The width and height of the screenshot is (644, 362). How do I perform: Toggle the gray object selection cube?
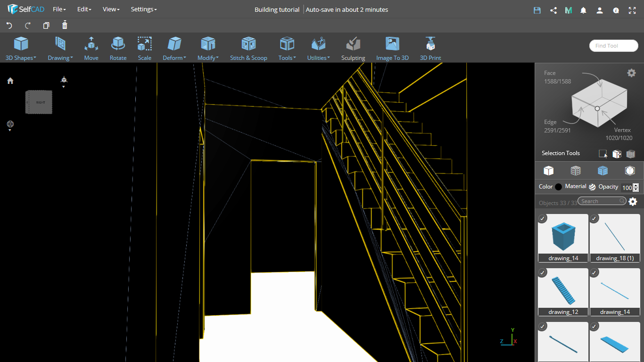pos(631,154)
